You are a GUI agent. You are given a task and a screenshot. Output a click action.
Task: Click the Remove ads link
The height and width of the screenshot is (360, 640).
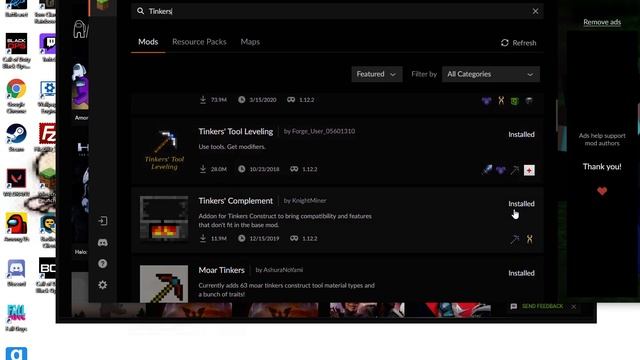(x=602, y=22)
